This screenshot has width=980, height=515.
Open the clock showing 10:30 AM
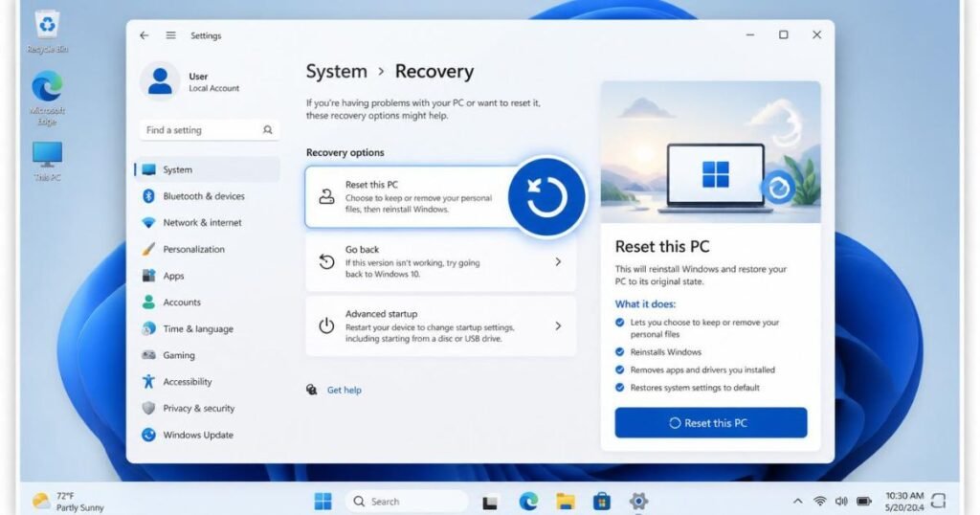[x=904, y=502]
